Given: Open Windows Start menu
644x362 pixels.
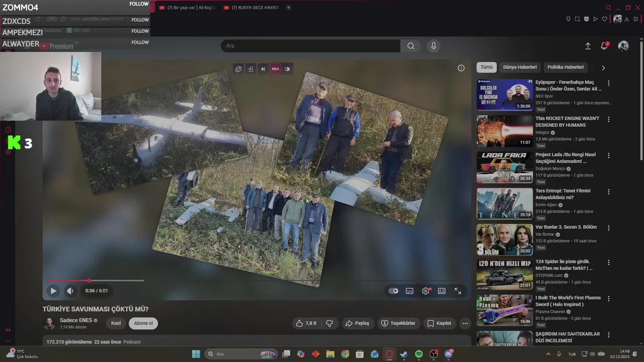Looking at the screenshot, I should (x=196, y=354).
